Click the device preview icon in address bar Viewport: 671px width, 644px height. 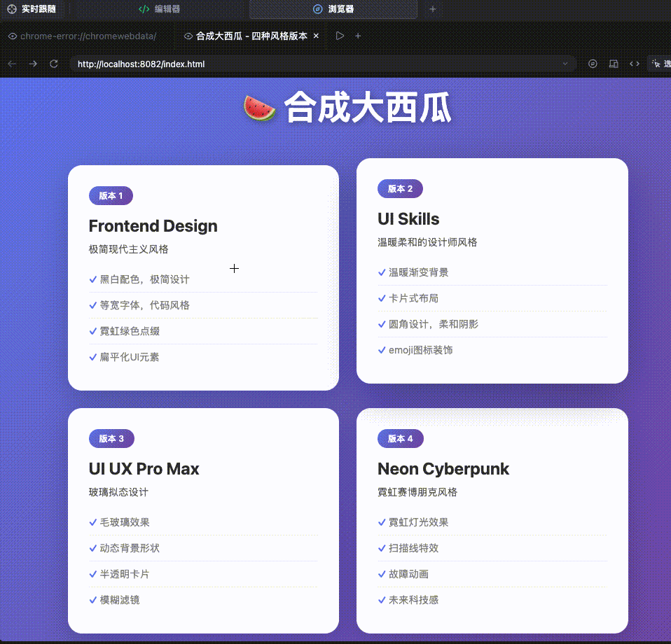click(614, 64)
